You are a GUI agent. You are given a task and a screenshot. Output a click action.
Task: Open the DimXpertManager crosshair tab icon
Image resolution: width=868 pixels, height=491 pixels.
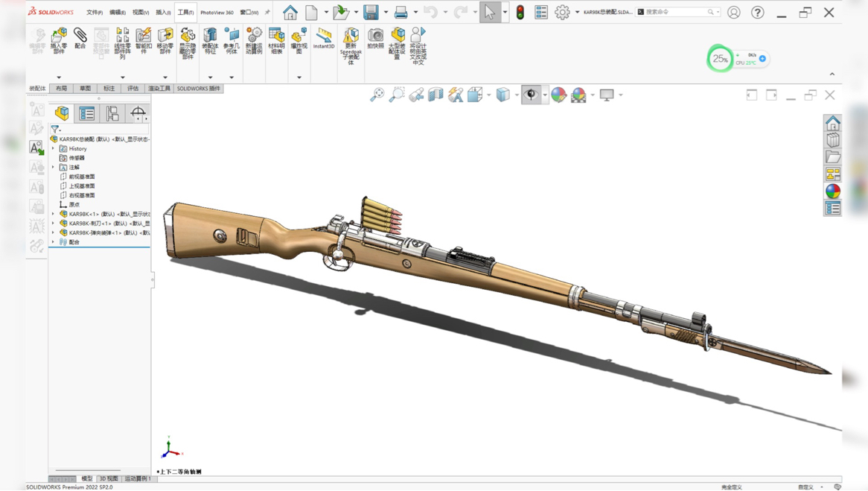[x=138, y=113]
